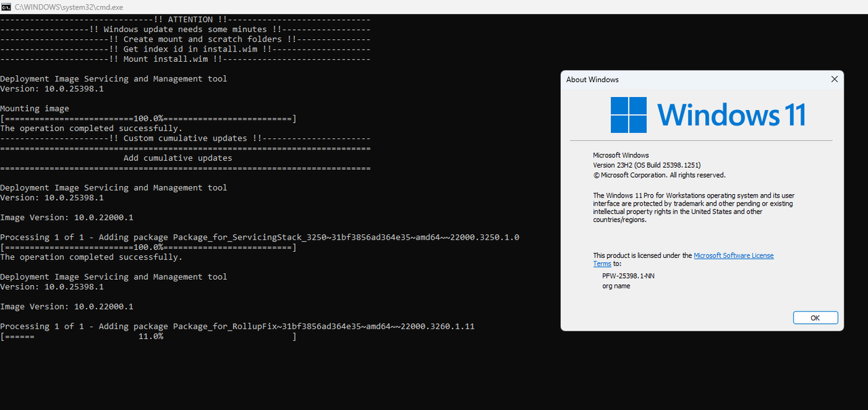Click the 'Mounting image' text

click(x=35, y=109)
